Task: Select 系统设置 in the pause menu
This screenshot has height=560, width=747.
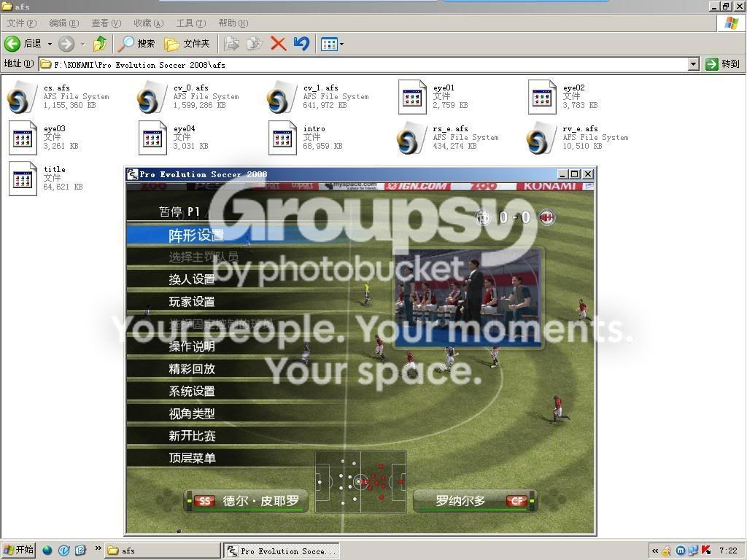Action: (192, 391)
